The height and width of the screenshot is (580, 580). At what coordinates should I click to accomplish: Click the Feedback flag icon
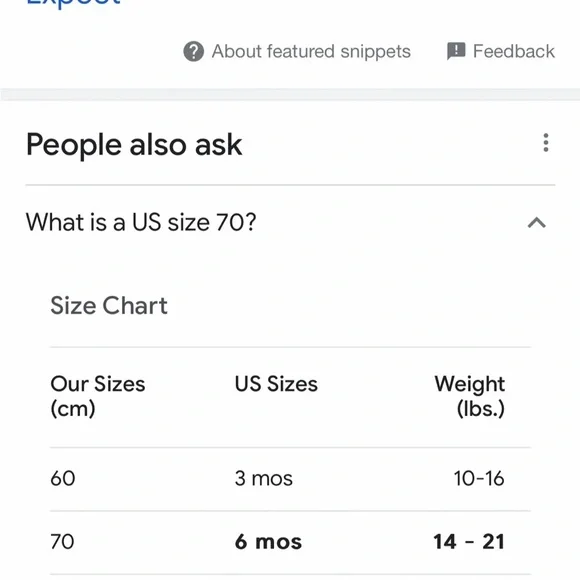pos(456,51)
